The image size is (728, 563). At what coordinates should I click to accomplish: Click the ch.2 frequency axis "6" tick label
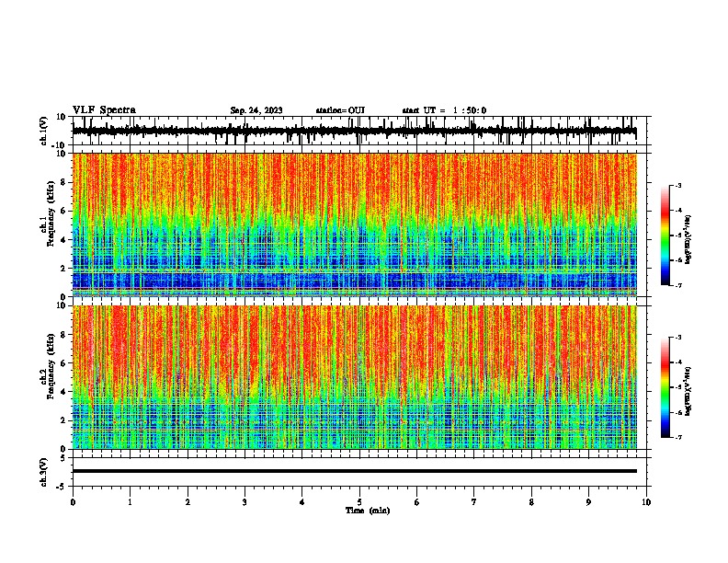click(x=63, y=363)
